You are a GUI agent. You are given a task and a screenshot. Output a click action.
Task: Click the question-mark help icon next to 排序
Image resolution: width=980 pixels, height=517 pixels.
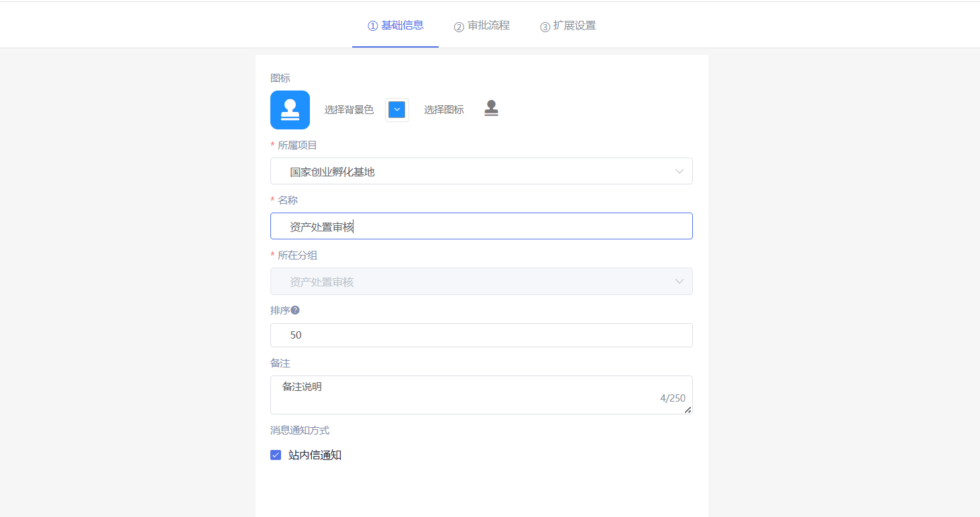pyautogui.click(x=295, y=310)
